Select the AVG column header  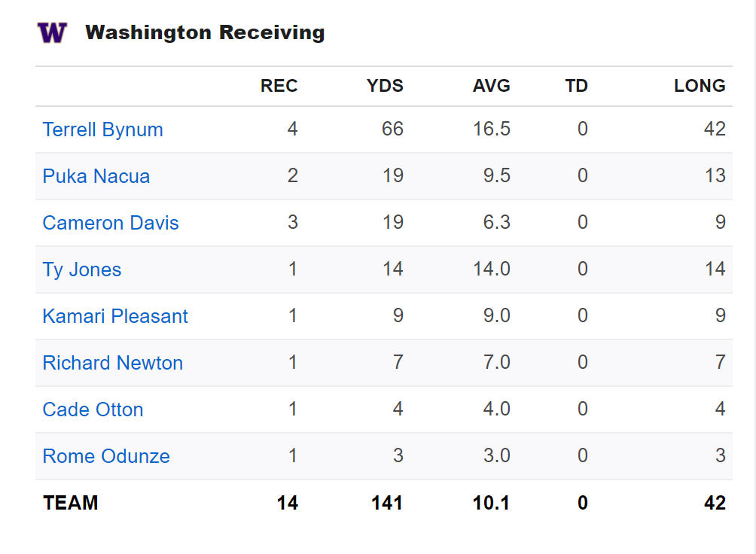491,86
